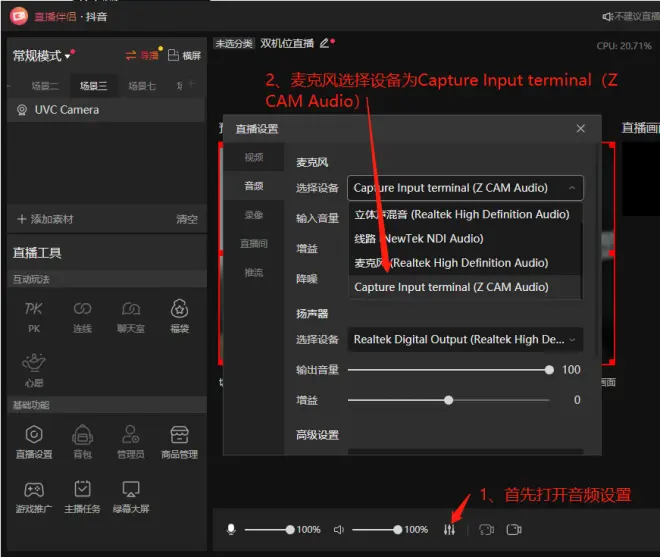Image resolution: width=660 pixels, height=557 pixels.
Task: Switch to 场景二 scene tab
Action: [x=45, y=86]
